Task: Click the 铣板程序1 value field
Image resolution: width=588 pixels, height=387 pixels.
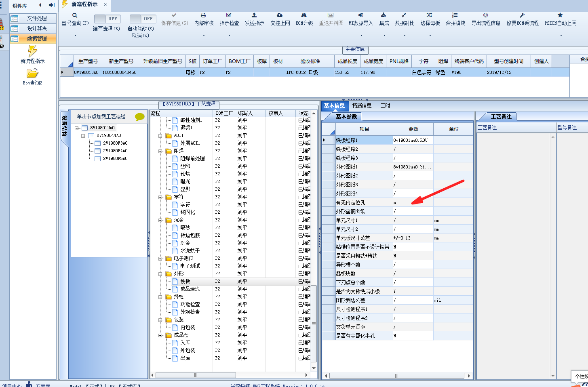Action: (413, 140)
